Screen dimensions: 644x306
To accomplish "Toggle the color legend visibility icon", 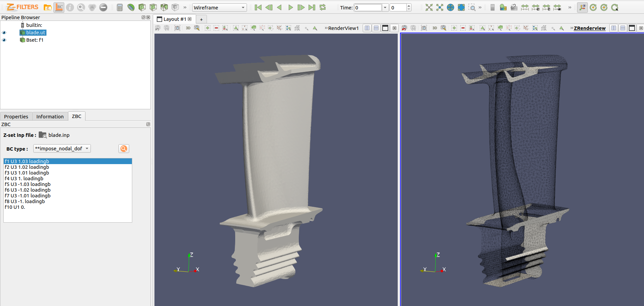I will coord(493,7).
